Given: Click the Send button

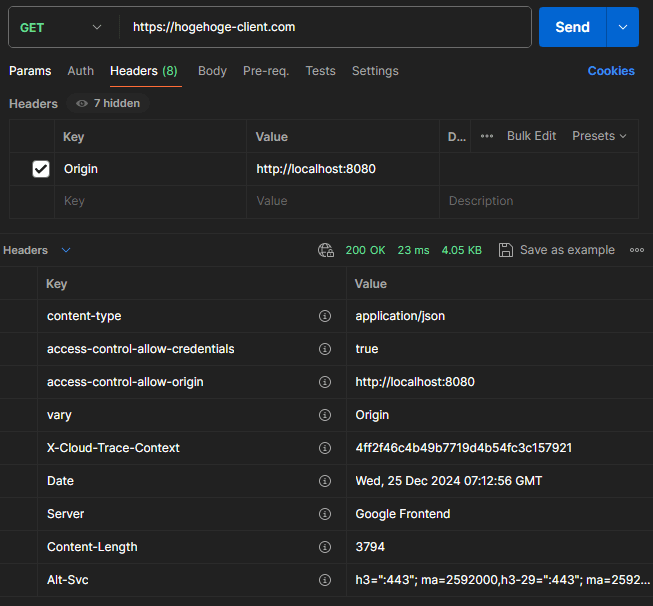Looking at the screenshot, I should click(x=573, y=27).
